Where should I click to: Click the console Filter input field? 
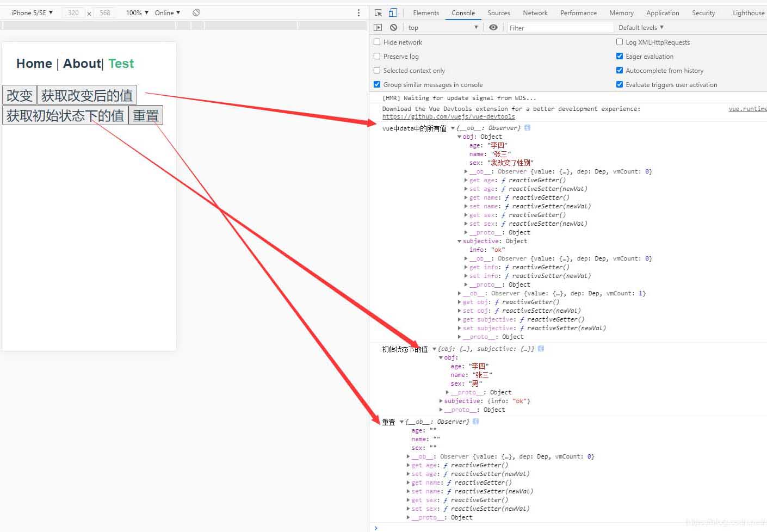[x=560, y=27]
